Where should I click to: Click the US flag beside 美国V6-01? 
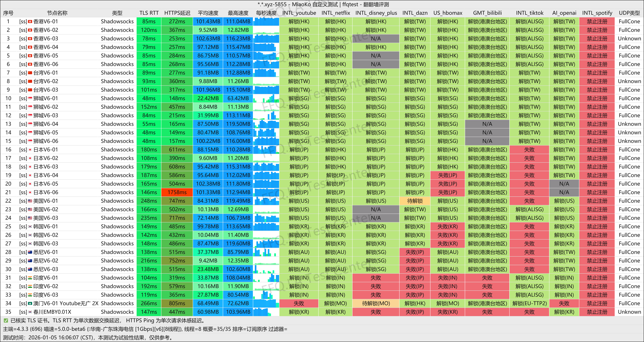click(30, 201)
